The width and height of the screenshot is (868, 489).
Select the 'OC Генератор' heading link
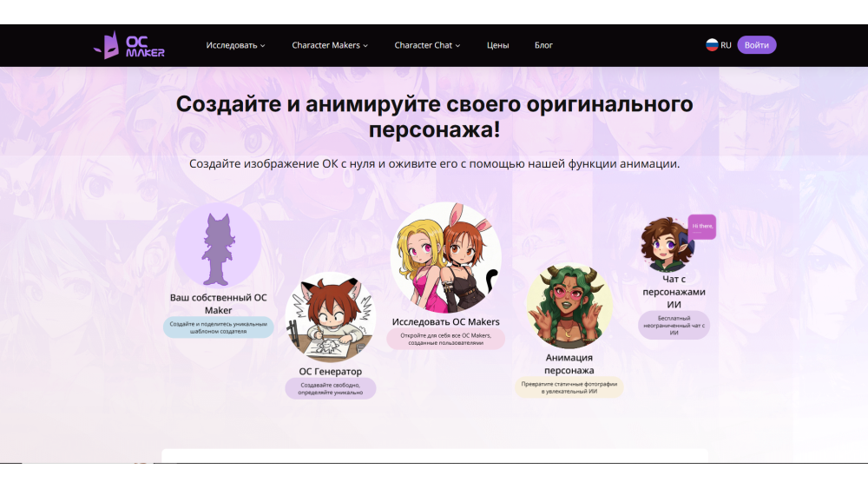pos(330,372)
